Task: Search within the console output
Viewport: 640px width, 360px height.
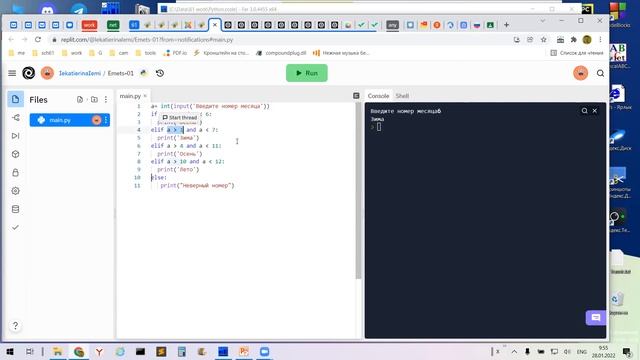Action: 584,111
